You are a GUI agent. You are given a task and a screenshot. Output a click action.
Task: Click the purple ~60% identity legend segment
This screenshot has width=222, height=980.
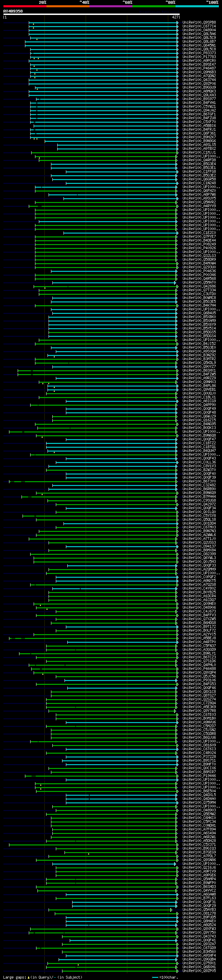click(x=111, y=6)
